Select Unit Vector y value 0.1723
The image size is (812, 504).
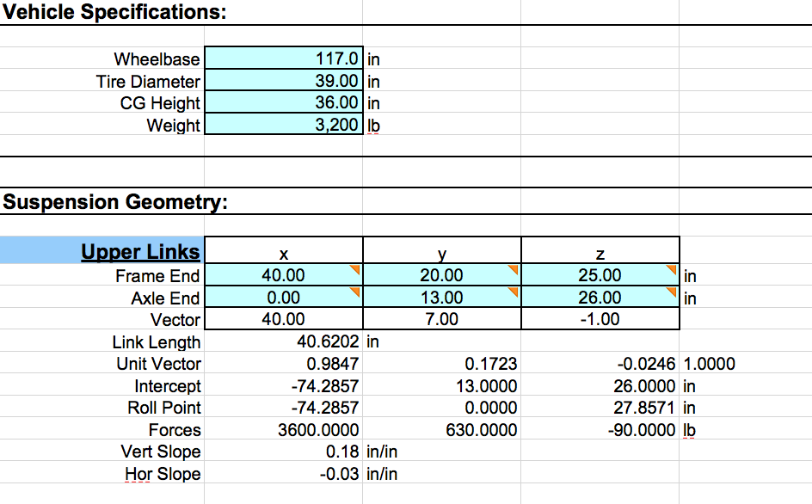click(x=490, y=363)
